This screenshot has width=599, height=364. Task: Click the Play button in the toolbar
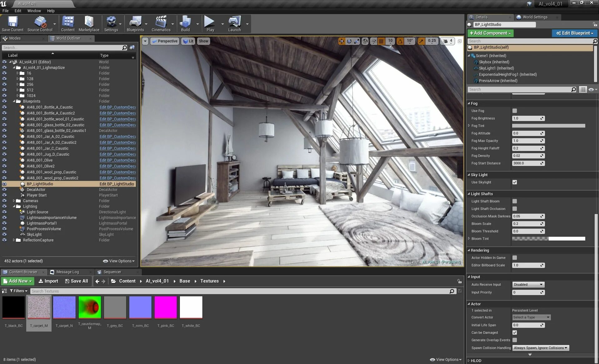coord(210,22)
